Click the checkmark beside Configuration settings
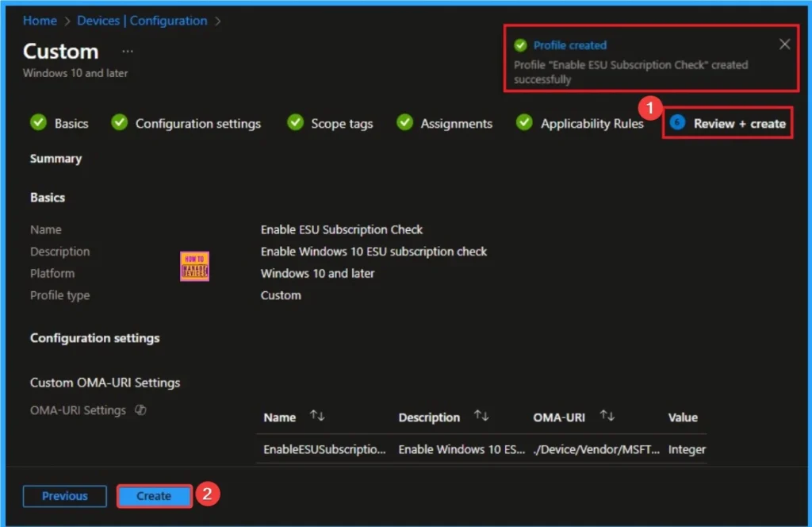This screenshot has height=527, width=812. 119,123
